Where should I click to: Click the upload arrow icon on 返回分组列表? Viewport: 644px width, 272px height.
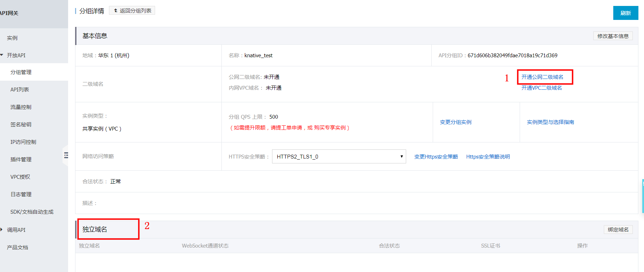click(x=116, y=11)
